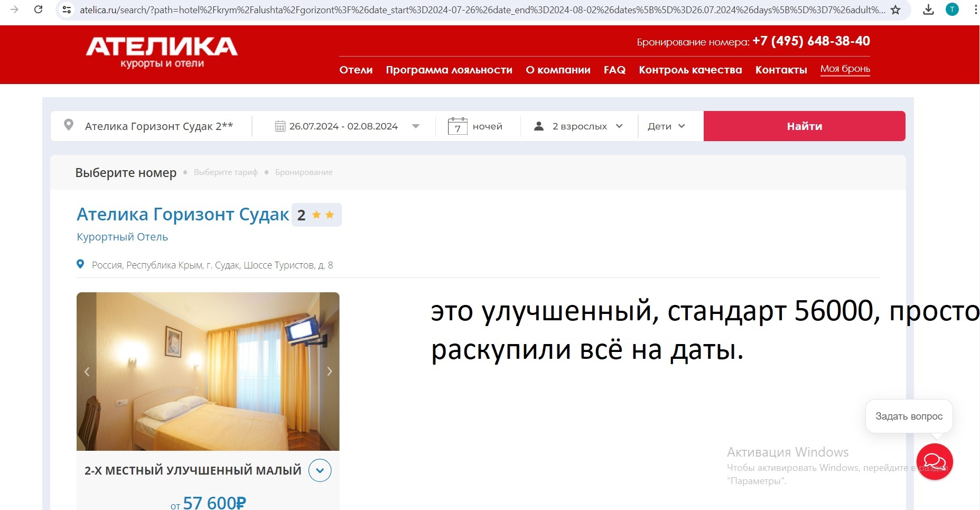Viewport: 980px width, 510px height.
Task: Click the Выберите номер step heading
Action: [126, 173]
